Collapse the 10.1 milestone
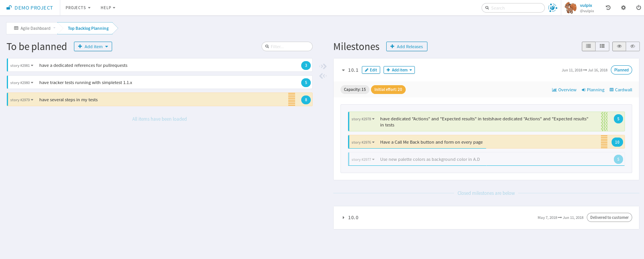This screenshot has height=259, width=644. [343, 70]
